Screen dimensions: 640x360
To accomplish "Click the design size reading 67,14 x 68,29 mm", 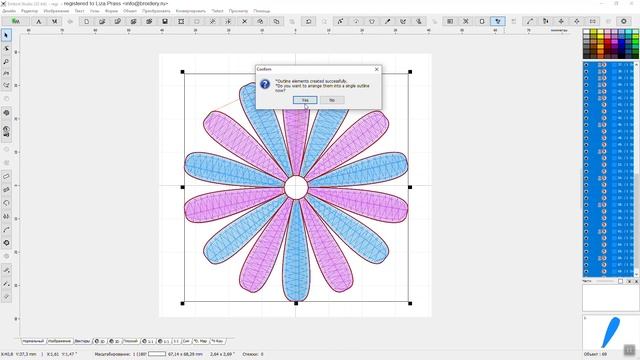I will point(185,354).
